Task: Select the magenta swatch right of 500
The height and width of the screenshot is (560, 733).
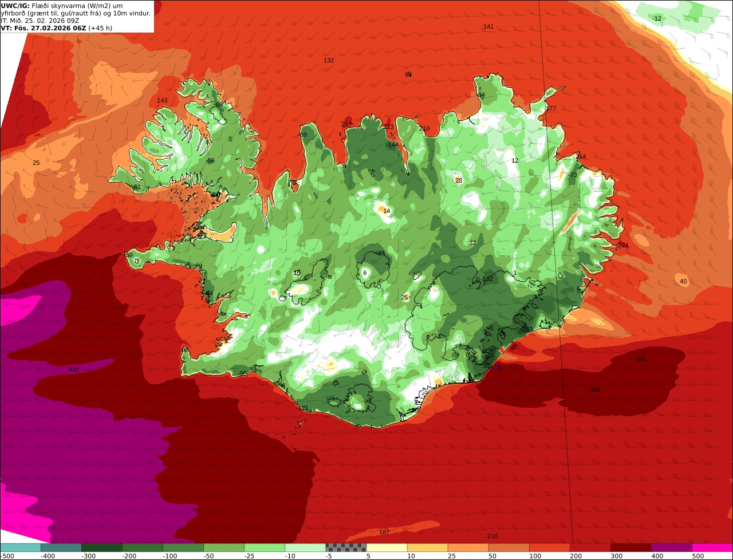Action: tap(712, 547)
